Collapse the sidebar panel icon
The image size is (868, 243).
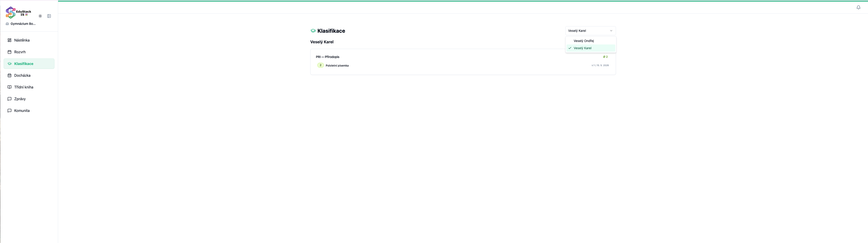pos(49,16)
